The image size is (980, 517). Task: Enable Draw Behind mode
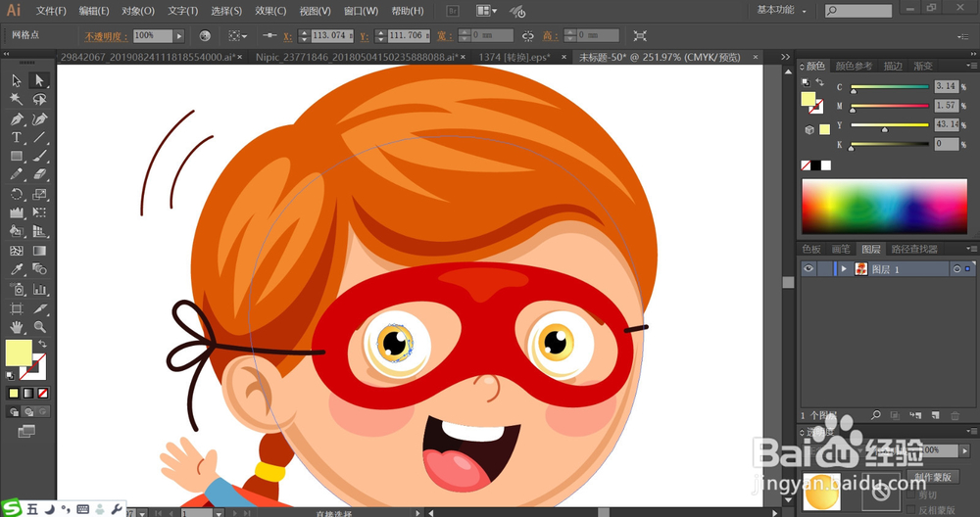click(28, 412)
